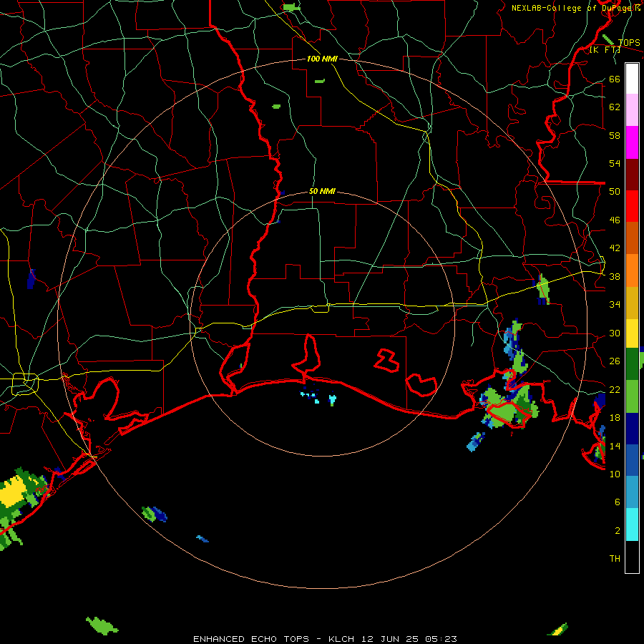Click the legend value "62"
Image resolution: width=644 pixels, height=644 pixels.
pyautogui.click(x=615, y=107)
